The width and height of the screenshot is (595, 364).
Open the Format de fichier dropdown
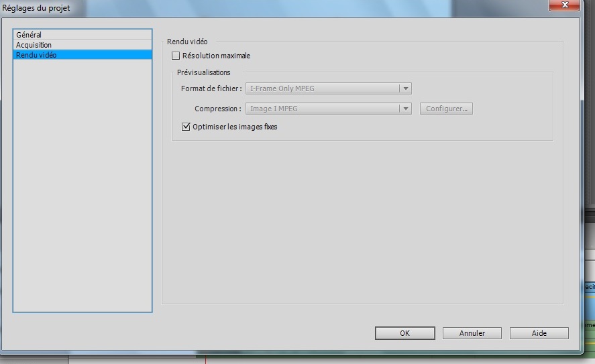[x=329, y=88]
